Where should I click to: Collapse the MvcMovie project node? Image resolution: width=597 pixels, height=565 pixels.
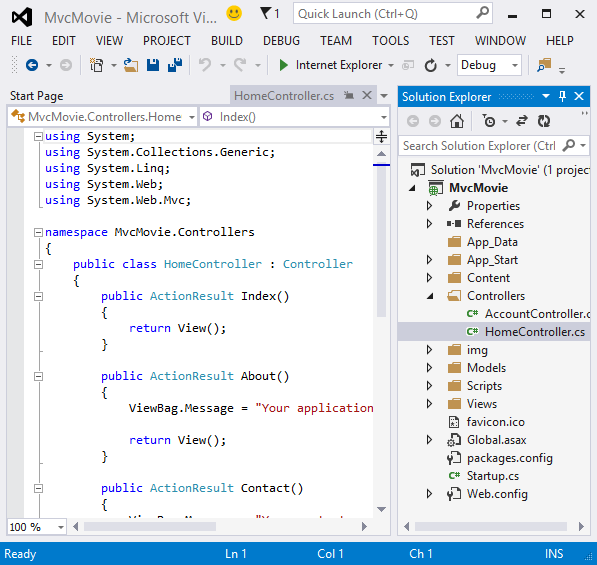(x=412, y=188)
